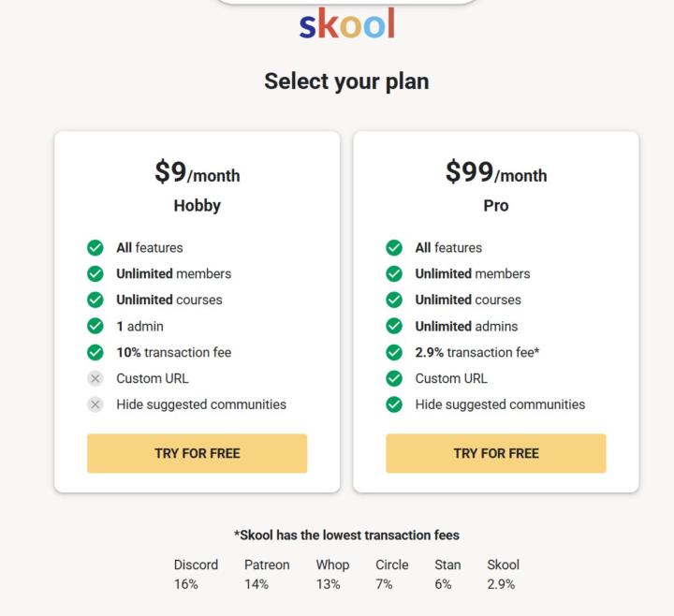Click gray X beside Hobby Hide suggested communities
674x616 pixels.
(95, 405)
